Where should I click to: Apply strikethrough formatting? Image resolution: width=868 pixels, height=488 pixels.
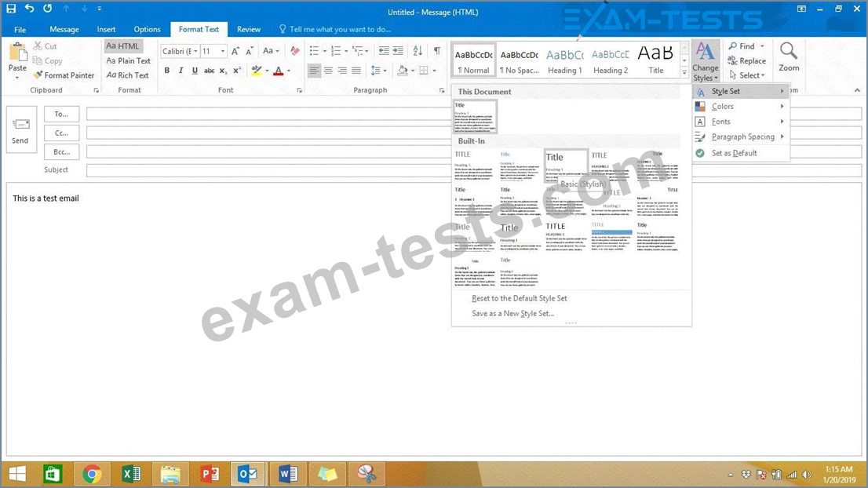click(209, 71)
